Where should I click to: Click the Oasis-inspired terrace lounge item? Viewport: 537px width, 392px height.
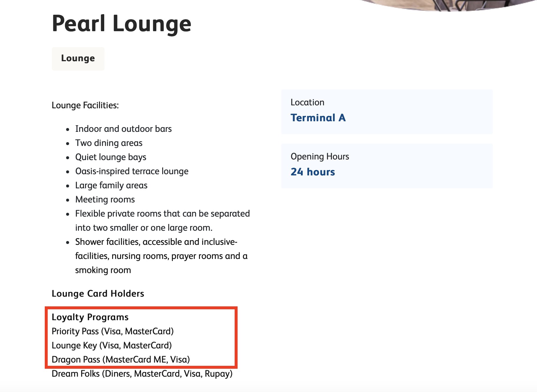(x=132, y=171)
